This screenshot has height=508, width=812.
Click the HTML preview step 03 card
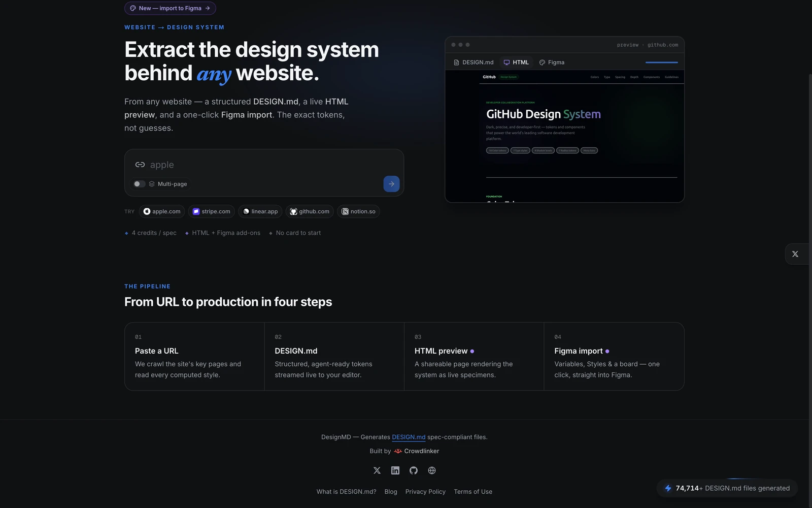tap(474, 356)
